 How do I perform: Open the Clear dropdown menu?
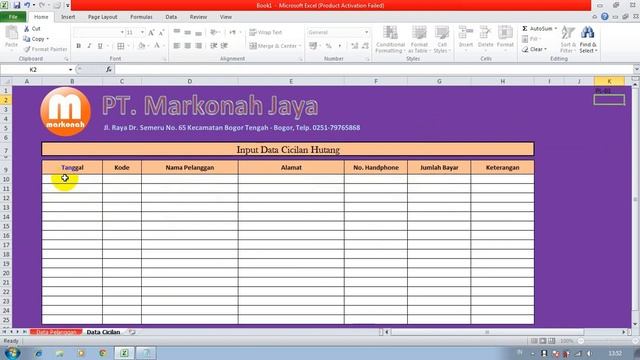coord(535,49)
